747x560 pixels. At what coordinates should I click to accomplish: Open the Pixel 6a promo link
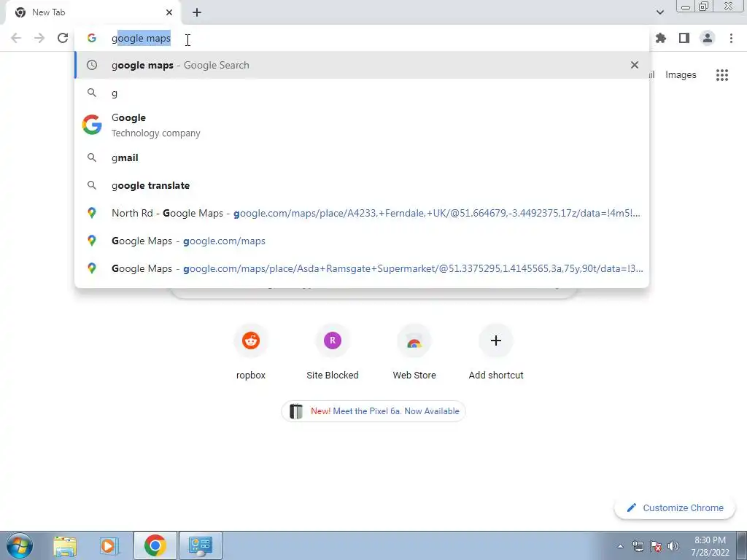click(373, 411)
